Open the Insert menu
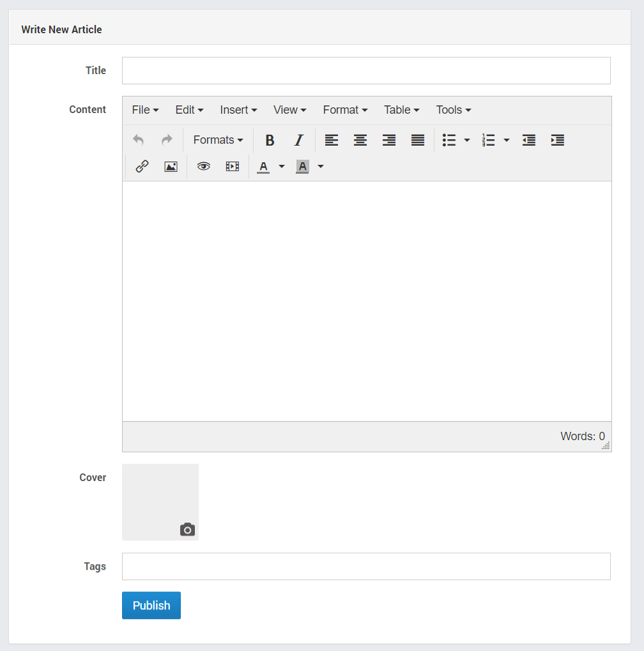 tap(238, 110)
